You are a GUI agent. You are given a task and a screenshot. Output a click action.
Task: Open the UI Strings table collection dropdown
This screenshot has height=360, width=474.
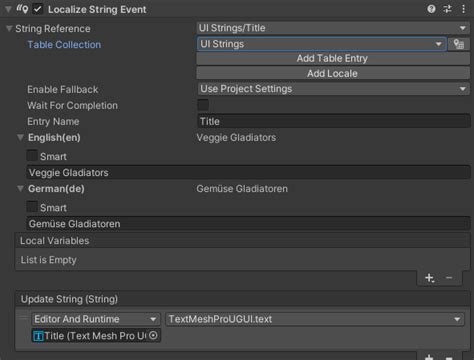322,44
